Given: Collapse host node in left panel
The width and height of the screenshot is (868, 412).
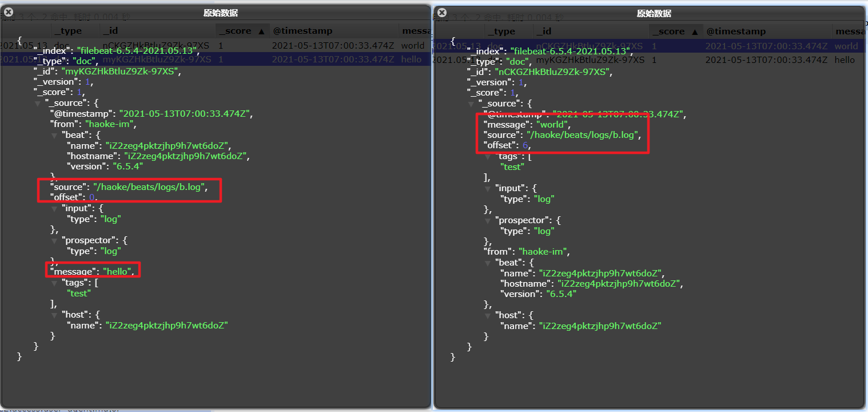Looking at the screenshot, I should (54, 315).
